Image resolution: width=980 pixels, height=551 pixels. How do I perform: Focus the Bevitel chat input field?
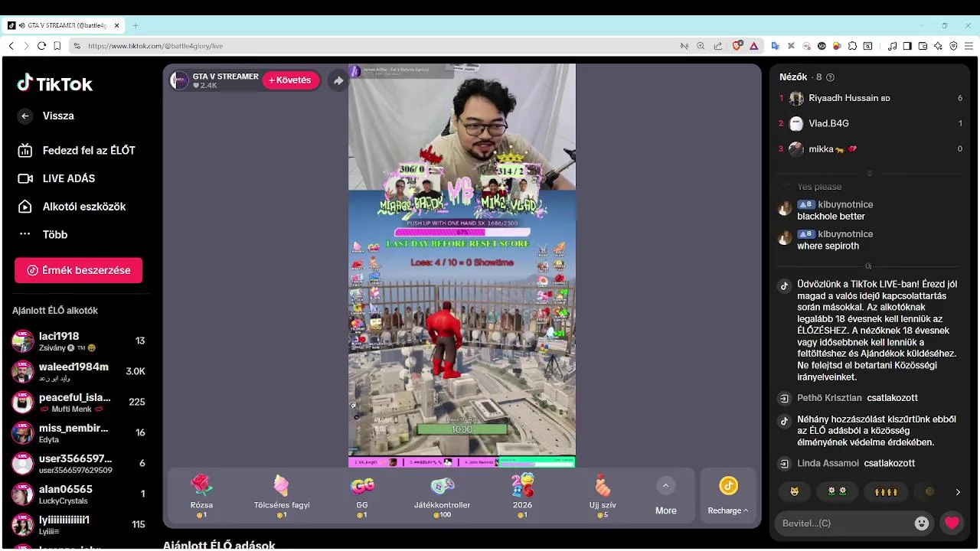click(x=843, y=523)
